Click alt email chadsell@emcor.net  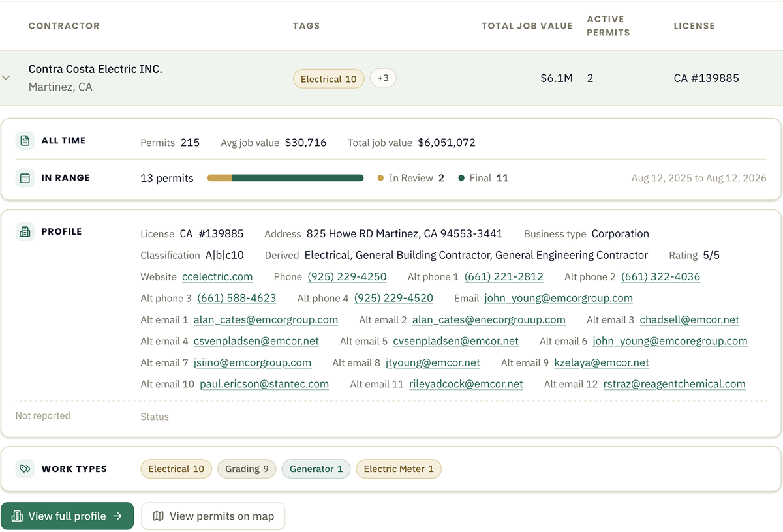pos(690,319)
